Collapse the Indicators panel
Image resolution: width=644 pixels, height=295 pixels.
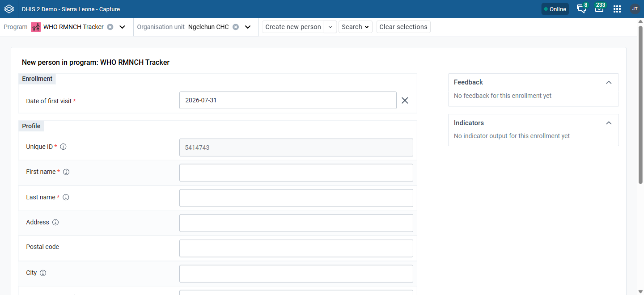pos(609,123)
